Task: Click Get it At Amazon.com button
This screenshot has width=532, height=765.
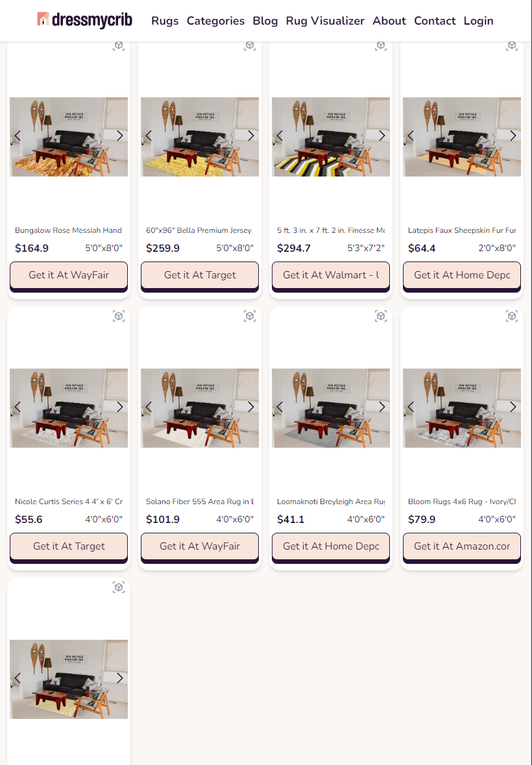Action: click(462, 546)
